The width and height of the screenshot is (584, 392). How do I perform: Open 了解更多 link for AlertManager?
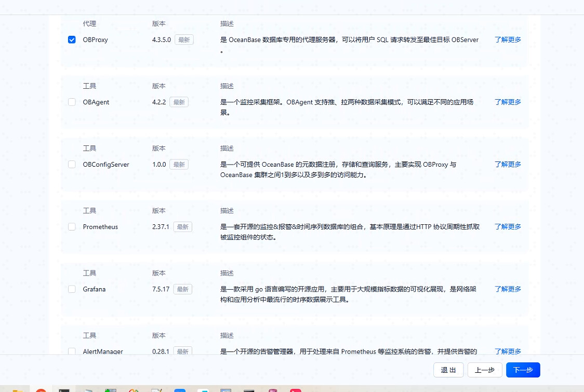click(507, 352)
